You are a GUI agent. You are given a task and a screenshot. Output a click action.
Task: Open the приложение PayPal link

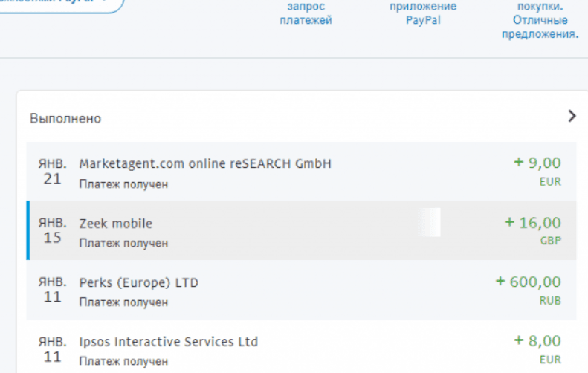point(423,13)
